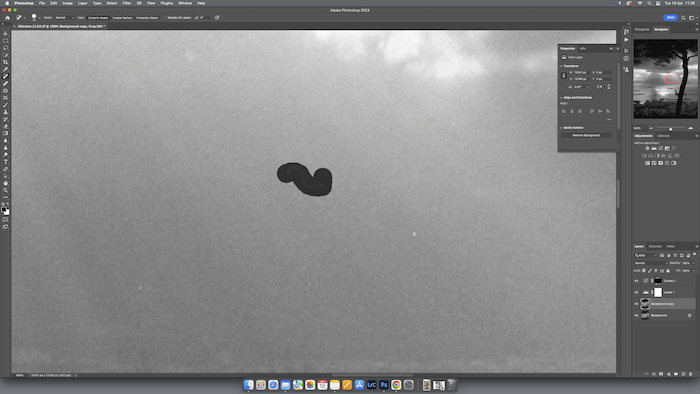Open the Filter menu
The height and width of the screenshot is (394, 700).
[x=127, y=3]
